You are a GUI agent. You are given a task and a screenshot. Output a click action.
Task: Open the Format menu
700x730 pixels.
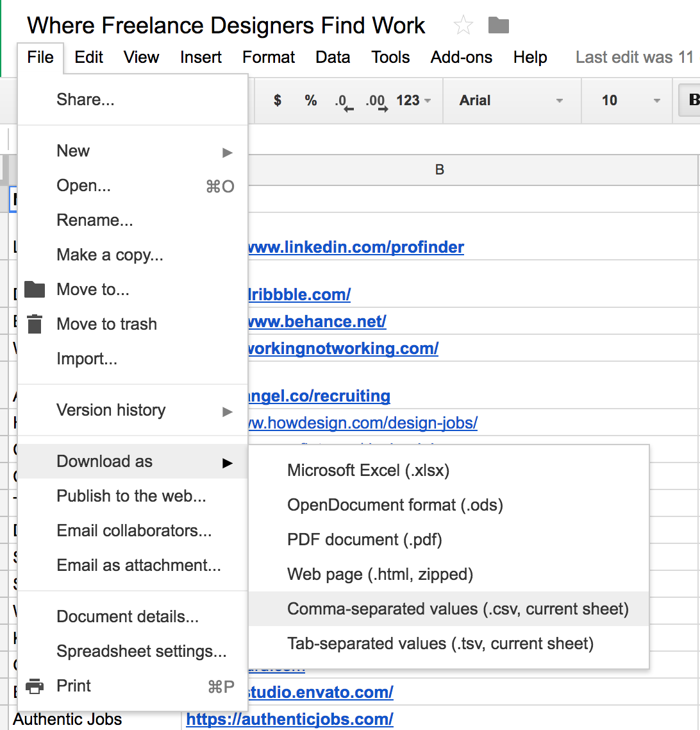[269, 57]
